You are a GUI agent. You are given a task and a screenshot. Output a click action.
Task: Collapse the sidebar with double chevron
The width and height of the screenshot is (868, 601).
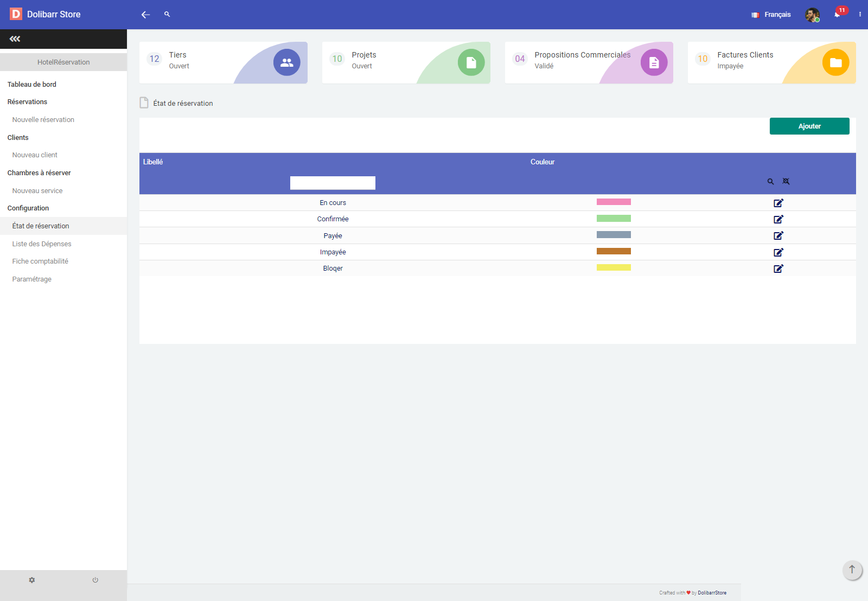click(15, 39)
